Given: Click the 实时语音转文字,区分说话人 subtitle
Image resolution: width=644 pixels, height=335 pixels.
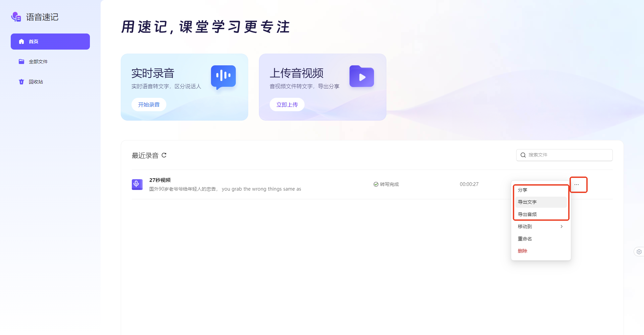Looking at the screenshot, I should [166, 86].
